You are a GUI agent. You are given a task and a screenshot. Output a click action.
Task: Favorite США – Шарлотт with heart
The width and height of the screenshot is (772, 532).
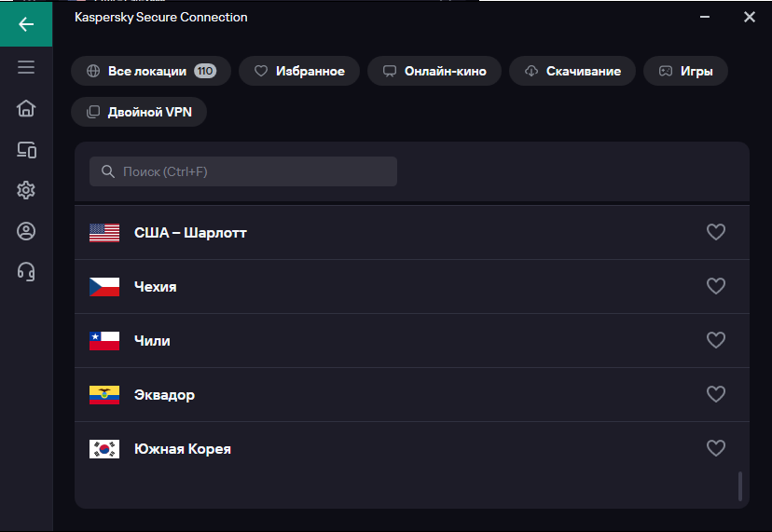[716, 232]
